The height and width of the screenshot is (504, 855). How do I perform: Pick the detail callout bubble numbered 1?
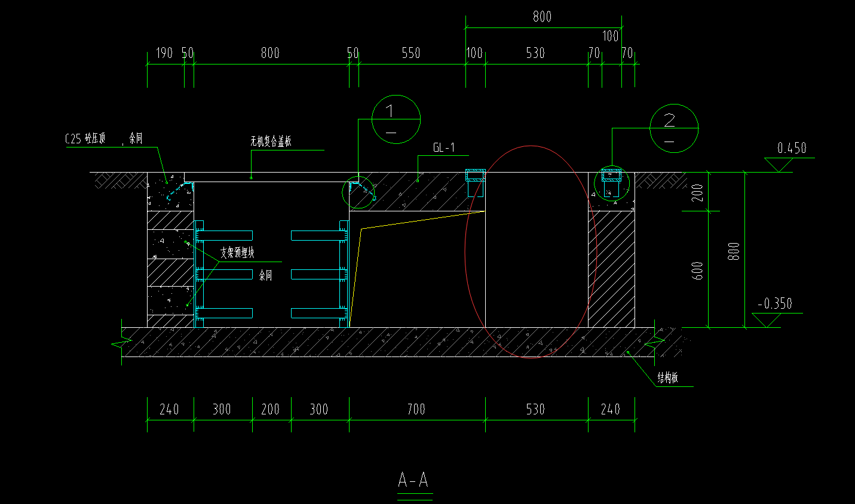tap(396, 119)
